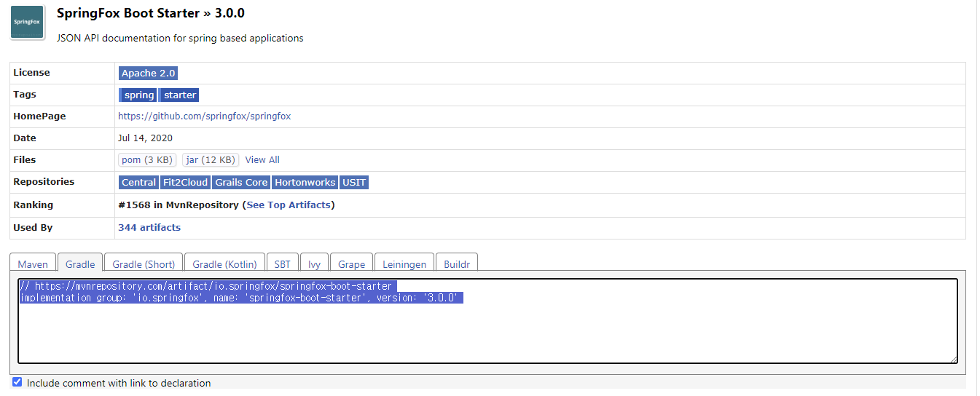Switch to the Maven tab
980x396 pixels.
pos(33,264)
